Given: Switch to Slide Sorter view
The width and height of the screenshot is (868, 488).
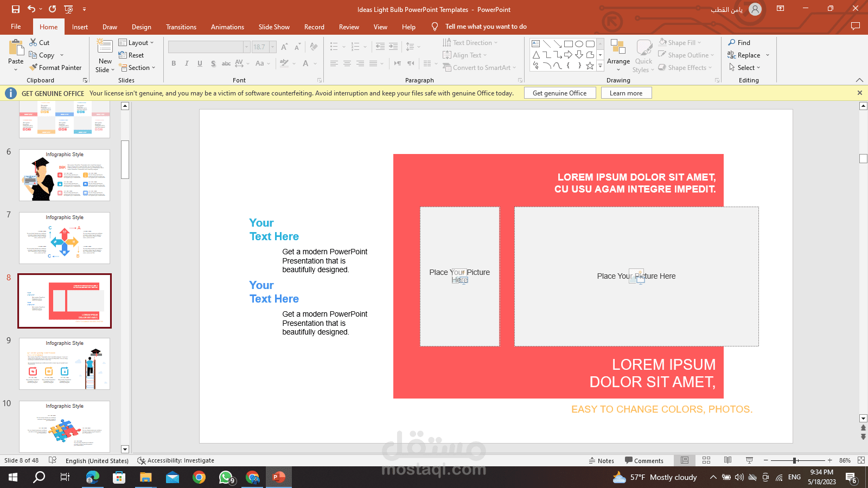Looking at the screenshot, I should (x=706, y=460).
